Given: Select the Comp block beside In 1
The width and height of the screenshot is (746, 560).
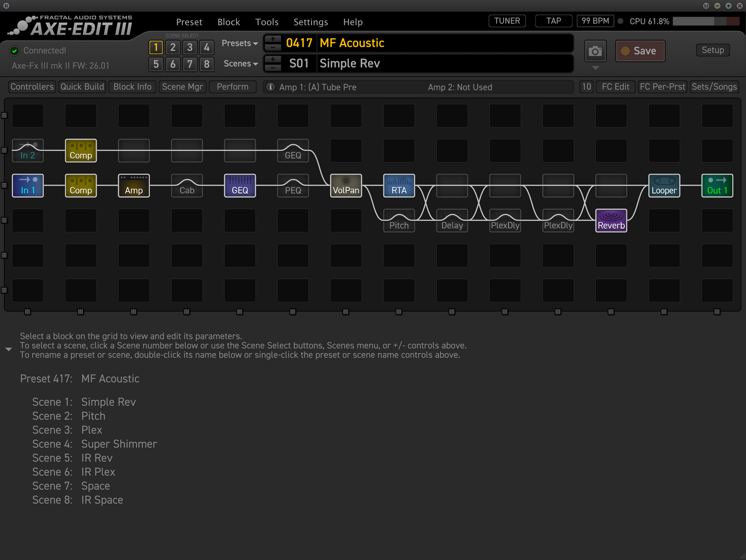Looking at the screenshot, I should click(81, 186).
